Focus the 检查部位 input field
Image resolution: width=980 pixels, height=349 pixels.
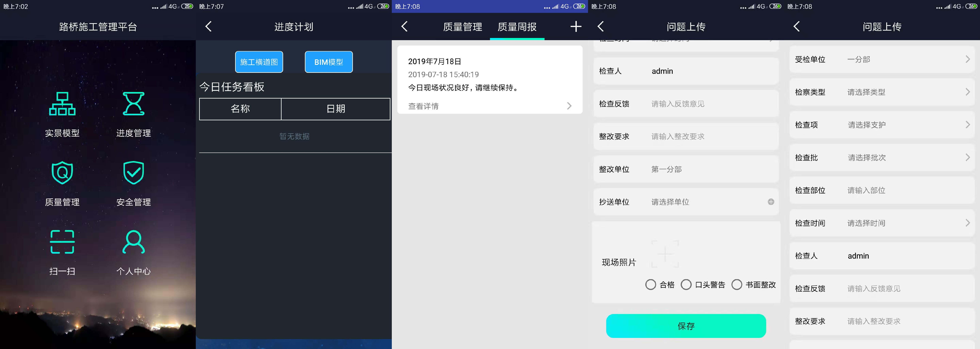882,191
